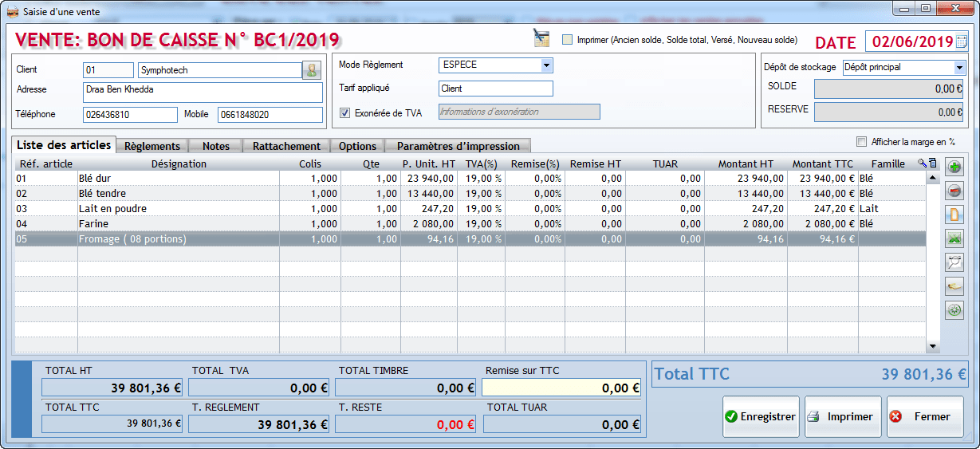
Task: Open the client selection person icon
Action: pos(311,70)
